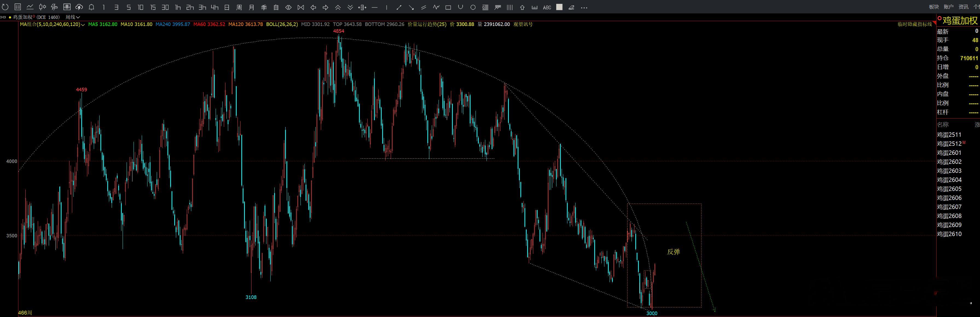Select the rectangle drawing tool
This screenshot has height=317, width=980.
448,7
